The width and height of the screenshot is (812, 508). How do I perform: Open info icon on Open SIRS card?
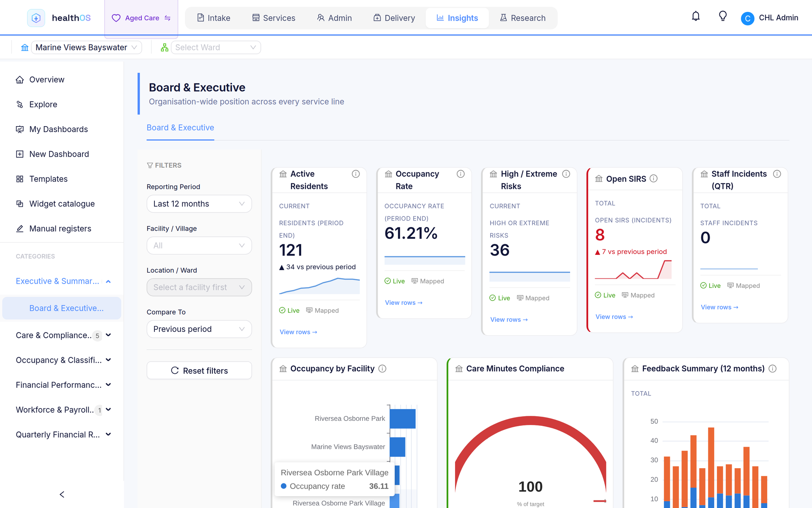653,179
